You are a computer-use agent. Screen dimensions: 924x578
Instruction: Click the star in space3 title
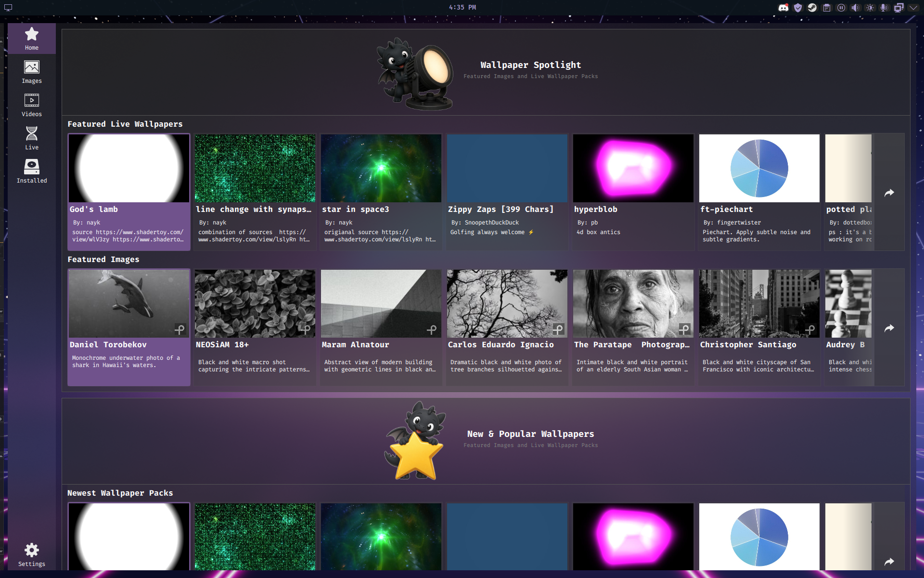pos(355,209)
